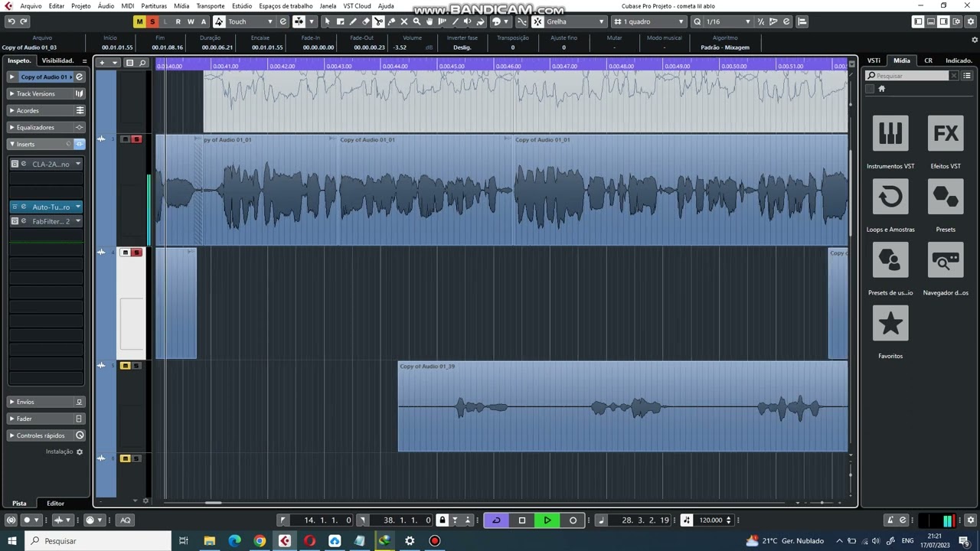Image resolution: width=980 pixels, height=551 pixels.
Task: Select the Mute X tool
Action: pos(404,21)
